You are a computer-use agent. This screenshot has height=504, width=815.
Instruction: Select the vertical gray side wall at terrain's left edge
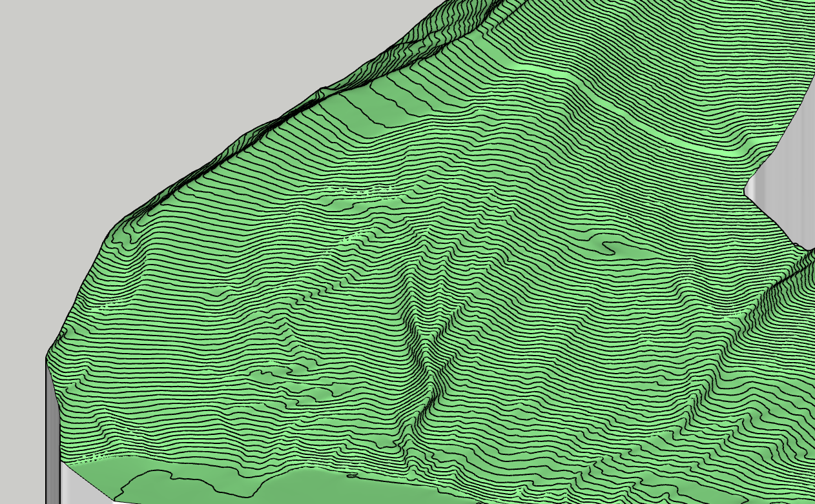tap(53, 426)
